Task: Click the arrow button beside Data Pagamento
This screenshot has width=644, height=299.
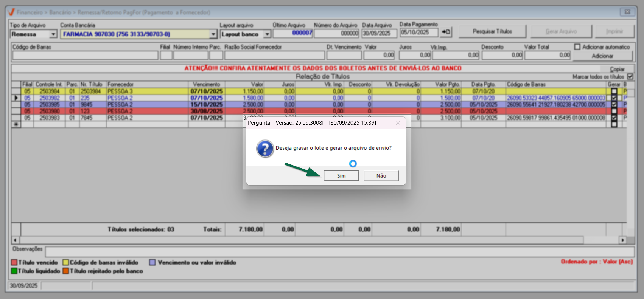Action: pos(446,32)
